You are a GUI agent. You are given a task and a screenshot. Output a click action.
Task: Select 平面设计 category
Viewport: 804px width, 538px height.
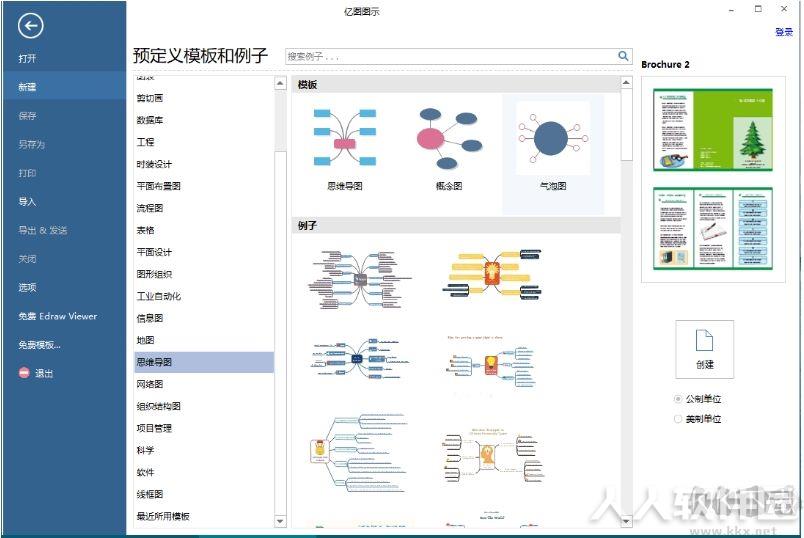(154, 252)
